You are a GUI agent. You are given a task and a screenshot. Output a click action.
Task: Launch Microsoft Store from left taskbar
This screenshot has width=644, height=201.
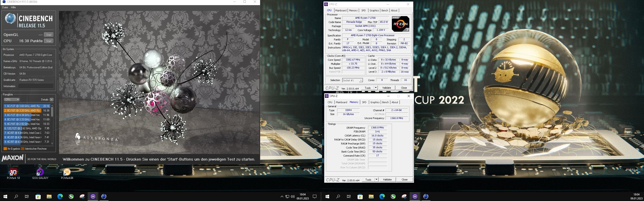tap(38, 197)
